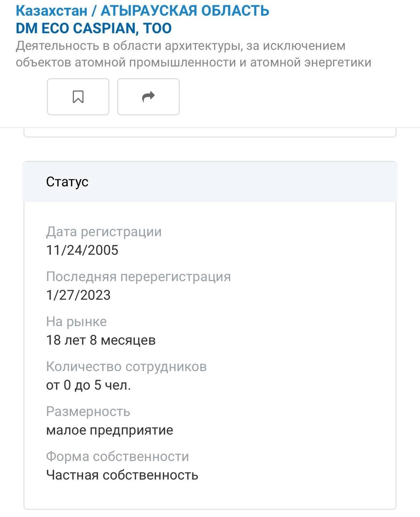Select the Частная собственность value

[x=122, y=475]
